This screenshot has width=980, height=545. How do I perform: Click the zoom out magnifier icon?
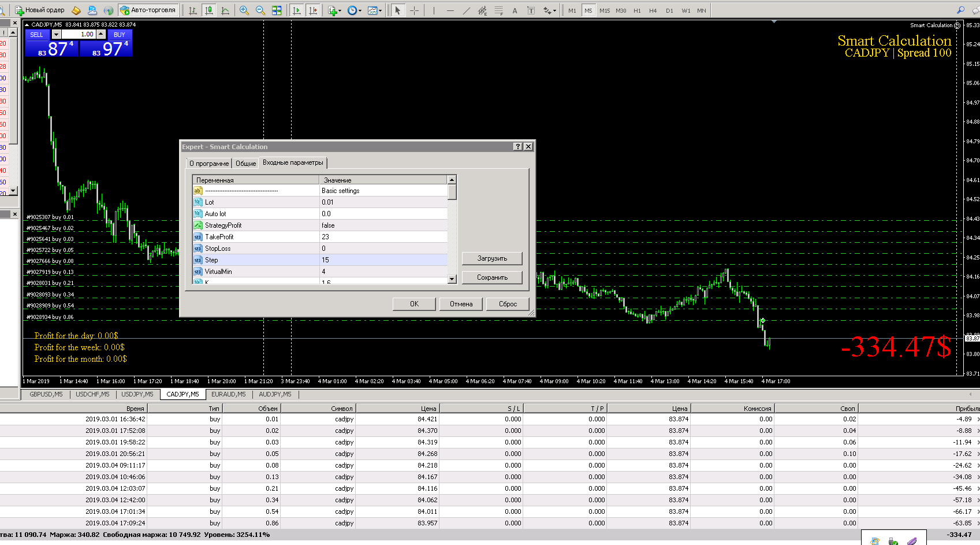260,10
